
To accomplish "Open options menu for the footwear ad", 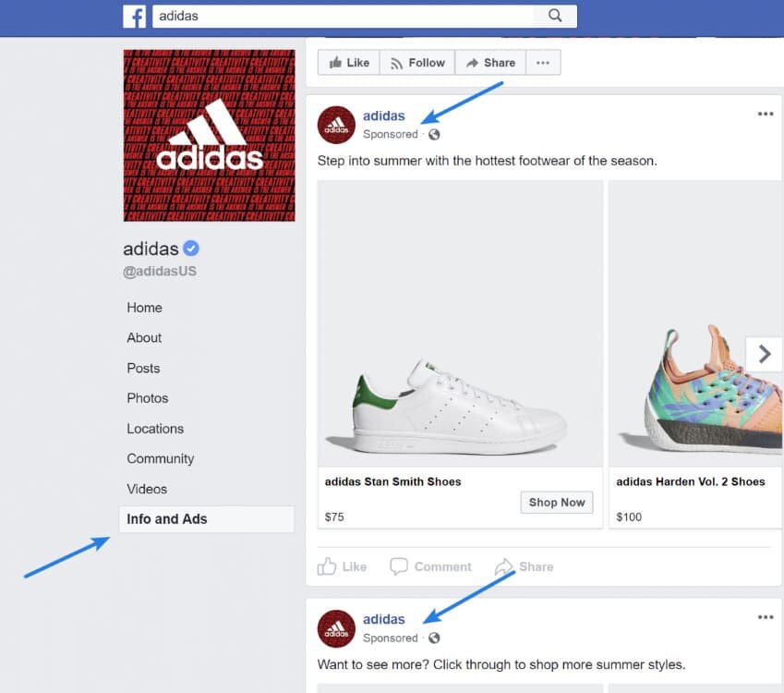I will pyautogui.click(x=766, y=114).
